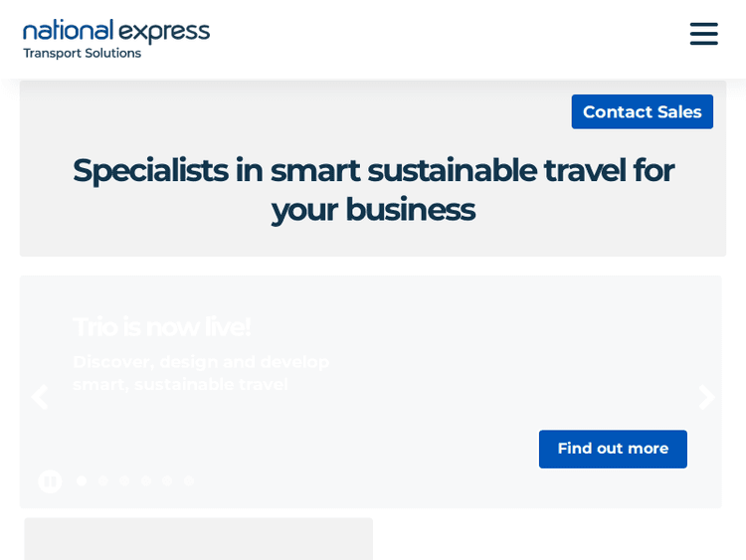Jump to the second carousel slide dot
746x560 pixels.
pyautogui.click(x=103, y=480)
